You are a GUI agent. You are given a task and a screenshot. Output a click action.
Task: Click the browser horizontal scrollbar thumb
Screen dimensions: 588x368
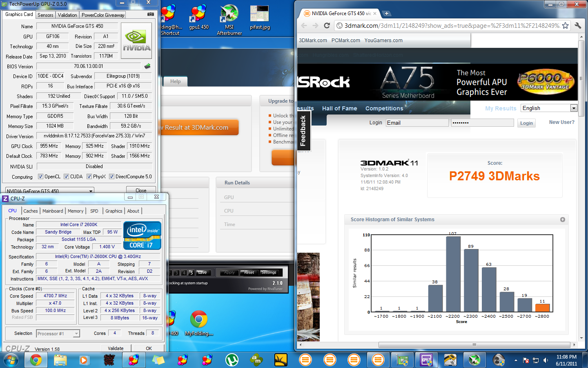pos(474,345)
